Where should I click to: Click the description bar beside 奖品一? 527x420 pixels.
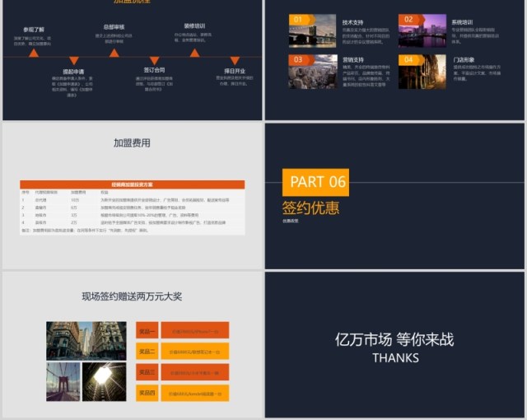coord(195,330)
